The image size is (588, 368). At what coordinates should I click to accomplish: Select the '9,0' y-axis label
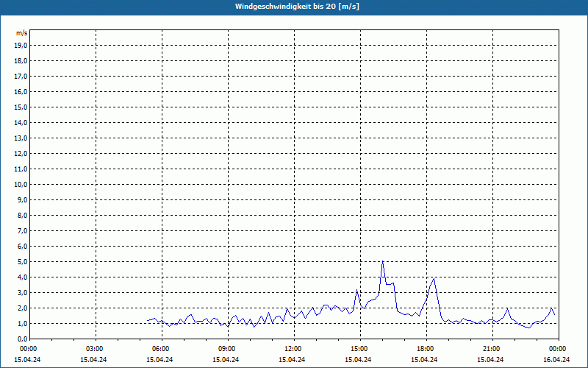coord(22,199)
